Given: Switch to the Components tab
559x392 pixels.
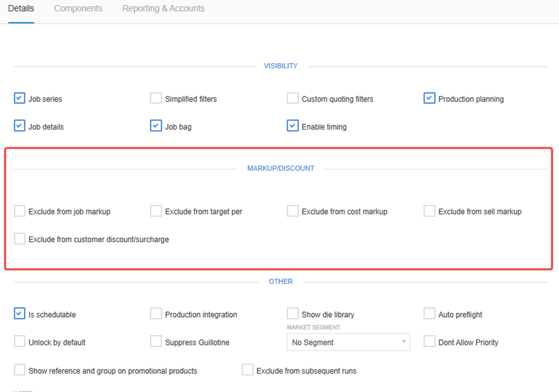Looking at the screenshot, I should (78, 9).
